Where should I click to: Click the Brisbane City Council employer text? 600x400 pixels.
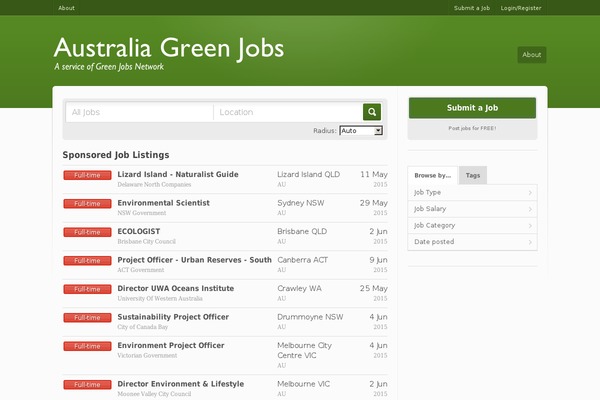[147, 242]
